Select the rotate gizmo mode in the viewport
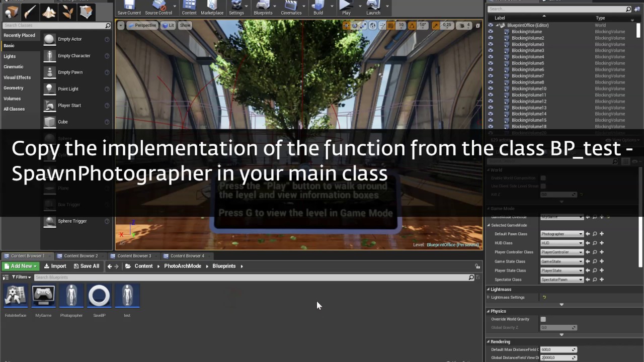The height and width of the screenshot is (362, 644). coord(355,26)
